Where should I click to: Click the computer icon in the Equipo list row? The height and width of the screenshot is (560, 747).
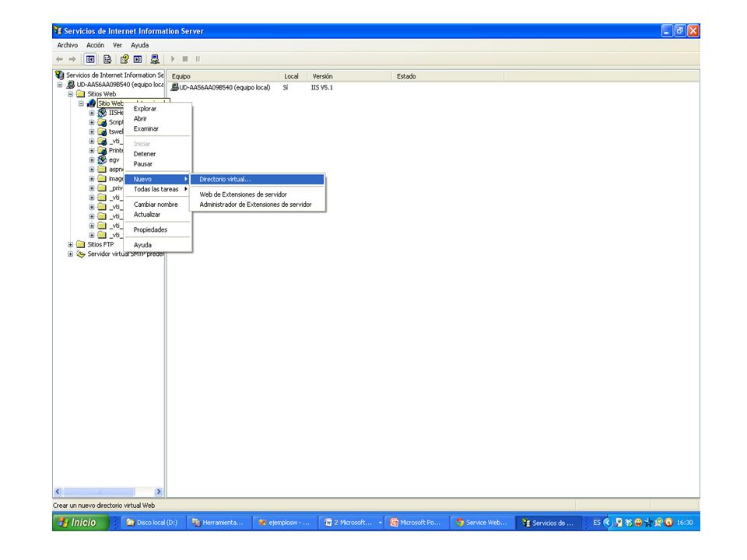175,88
